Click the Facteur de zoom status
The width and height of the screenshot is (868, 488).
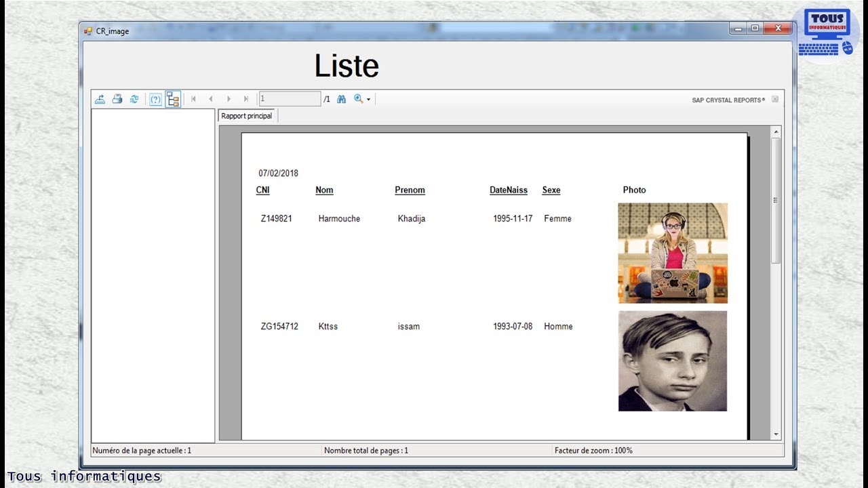coord(593,450)
